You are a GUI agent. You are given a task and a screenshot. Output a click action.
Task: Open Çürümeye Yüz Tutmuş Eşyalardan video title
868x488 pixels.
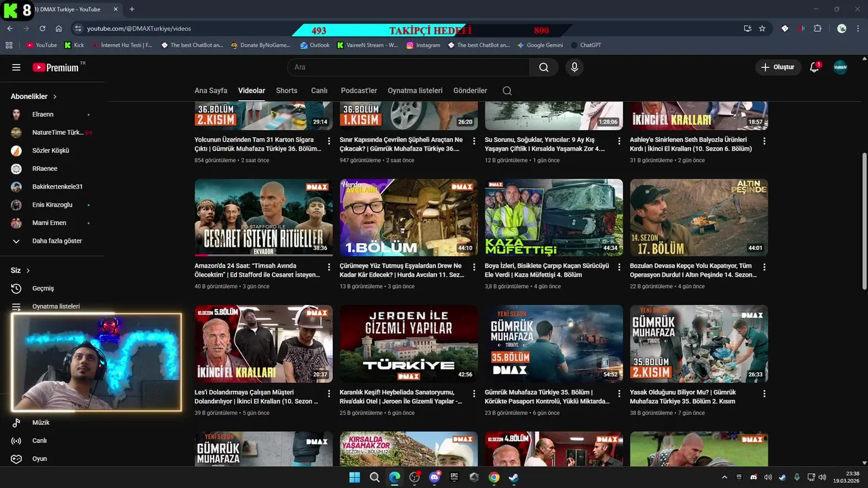[x=402, y=270]
